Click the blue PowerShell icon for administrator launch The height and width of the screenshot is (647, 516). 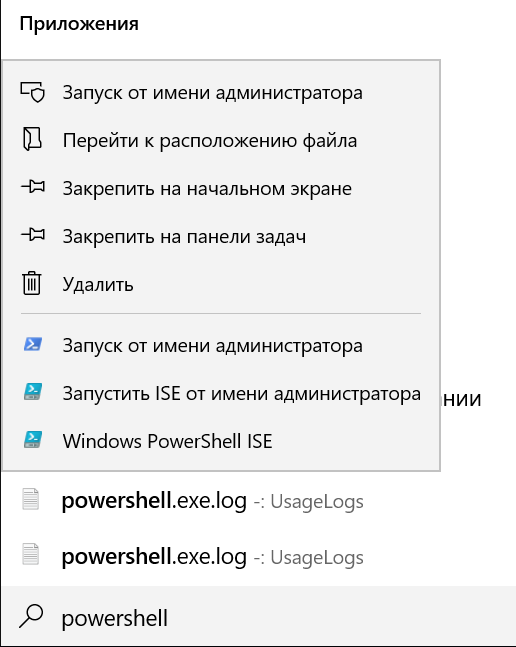point(33,344)
